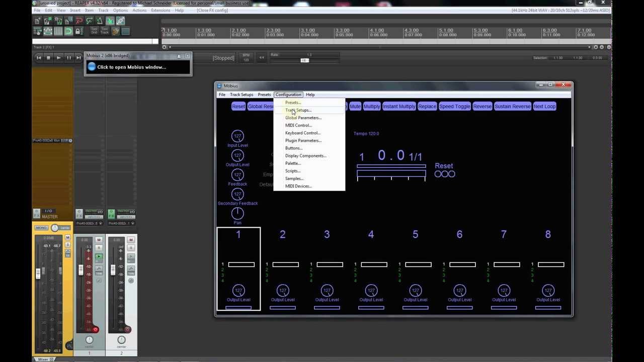Click the New Project icon in REAPER toolbar
This screenshot has width=644, height=362.
pos(37,21)
